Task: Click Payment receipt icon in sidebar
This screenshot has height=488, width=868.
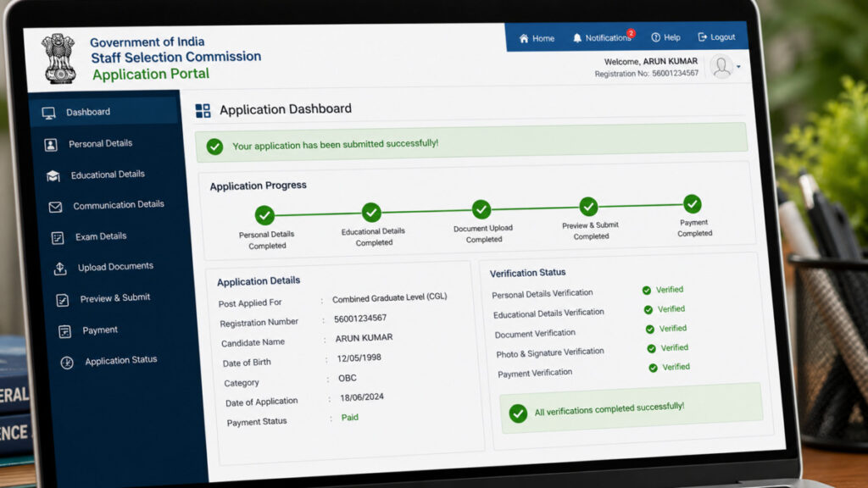Action: pyautogui.click(x=64, y=331)
